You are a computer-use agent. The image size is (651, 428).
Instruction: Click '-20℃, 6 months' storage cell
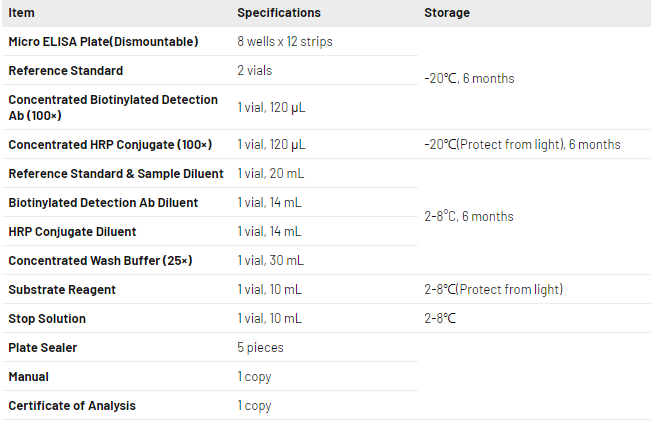click(469, 78)
